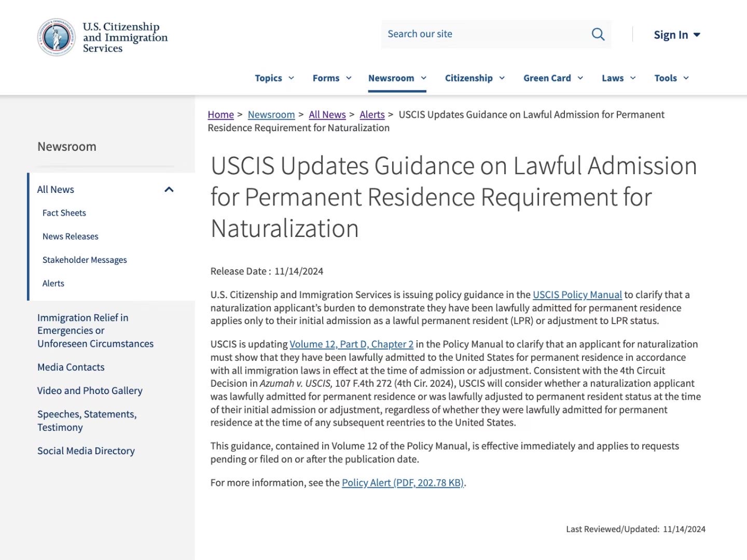Click the Azumah v. USCIS case name
The image size is (747, 560).
pos(296,383)
